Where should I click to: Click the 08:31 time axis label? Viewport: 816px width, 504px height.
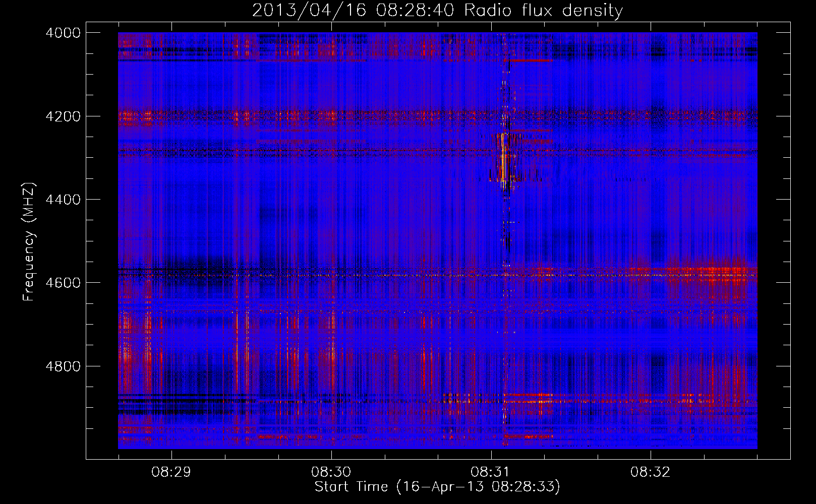[491, 472]
